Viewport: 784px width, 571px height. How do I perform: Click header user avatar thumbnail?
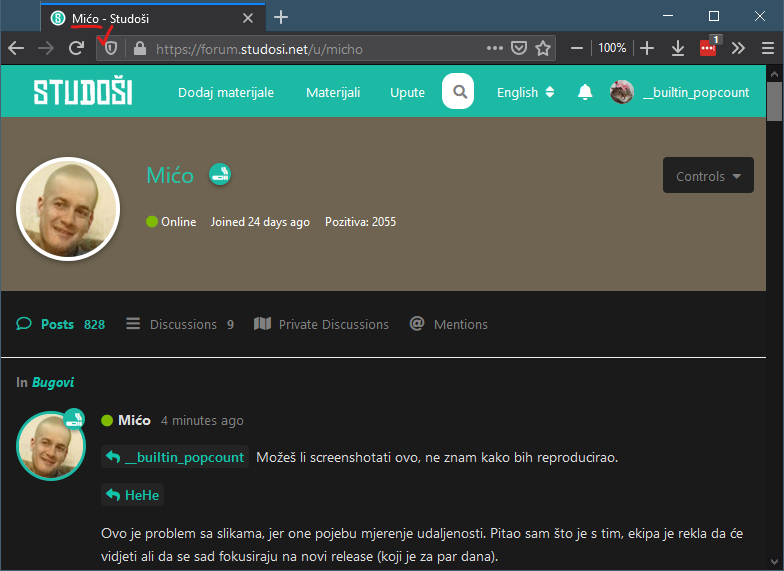622,92
